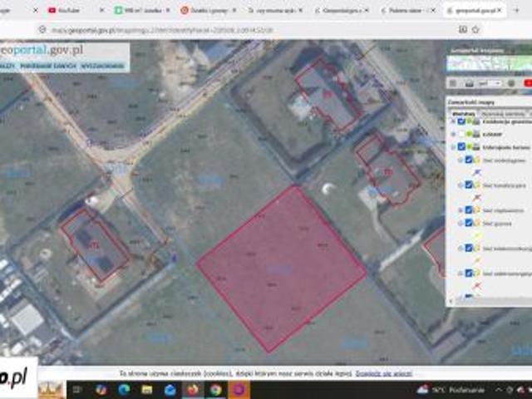The width and height of the screenshot is (532, 399).
Task: Click the geoportal.gov.pl logo
Action: click(42, 50)
